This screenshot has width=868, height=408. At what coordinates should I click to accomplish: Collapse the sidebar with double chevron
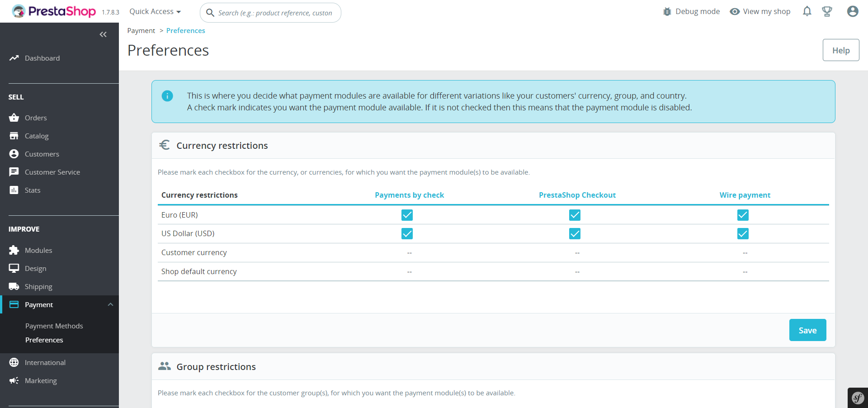103,34
